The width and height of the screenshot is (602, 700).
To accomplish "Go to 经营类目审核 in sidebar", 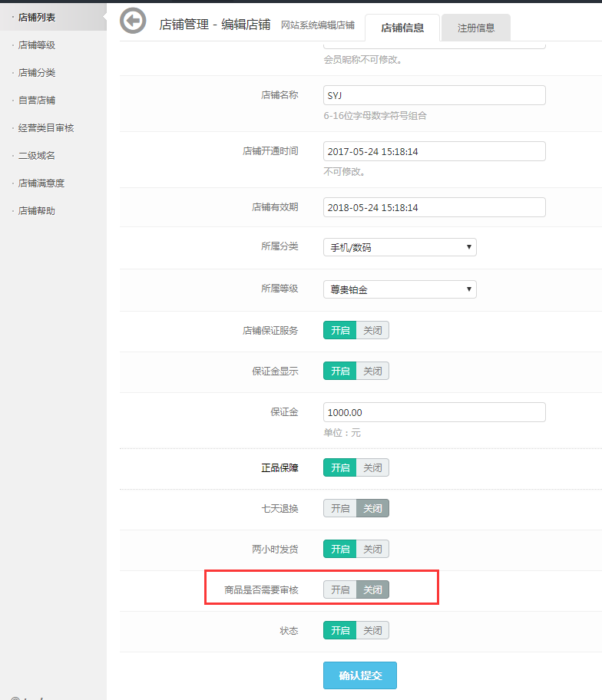I will point(46,128).
